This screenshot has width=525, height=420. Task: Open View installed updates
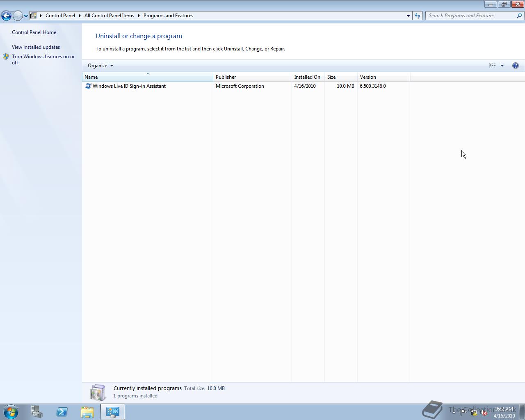[36, 47]
